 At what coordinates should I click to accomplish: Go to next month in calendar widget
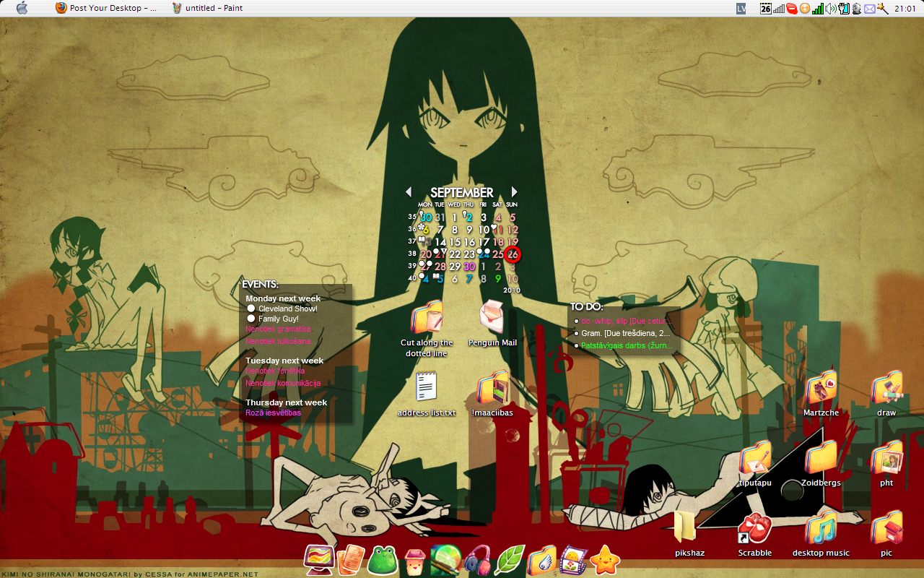(x=514, y=192)
